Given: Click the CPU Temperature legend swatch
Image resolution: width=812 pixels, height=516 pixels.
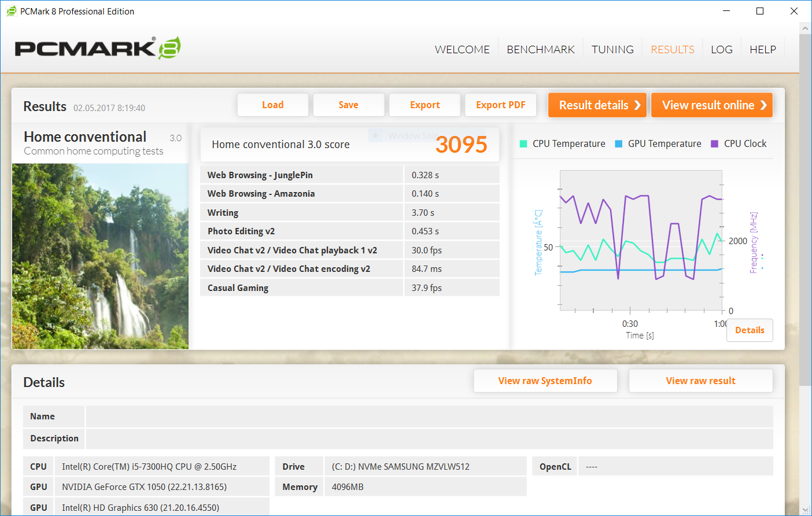Looking at the screenshot, I should point(523,144).
